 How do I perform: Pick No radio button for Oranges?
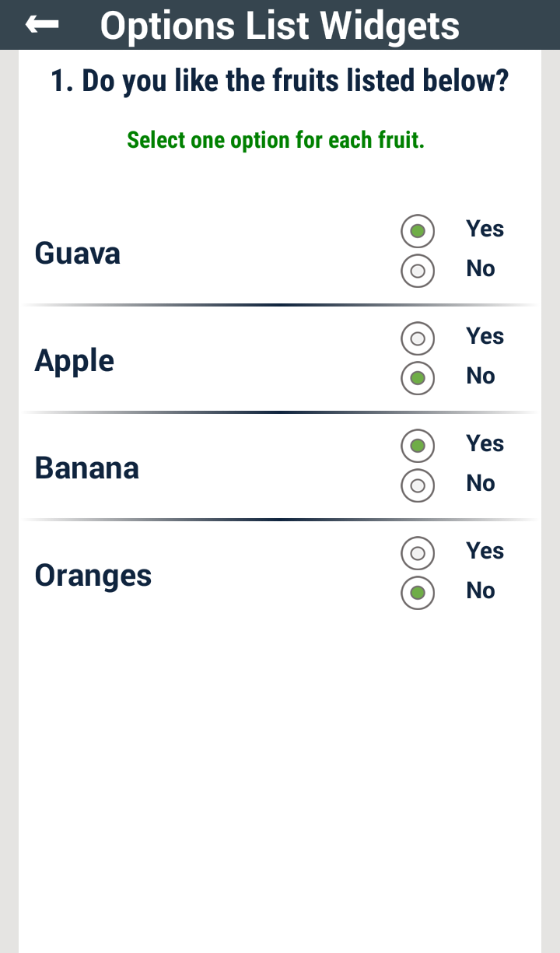coord(418,593)
